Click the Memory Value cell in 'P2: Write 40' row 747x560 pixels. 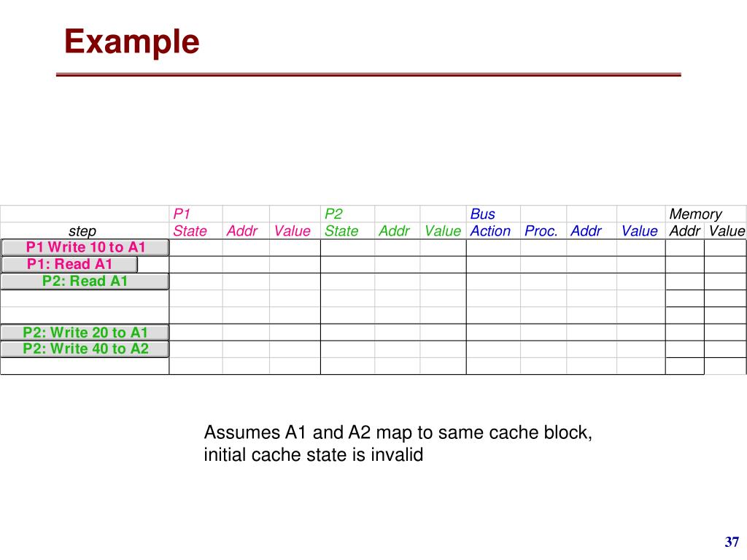725,349
